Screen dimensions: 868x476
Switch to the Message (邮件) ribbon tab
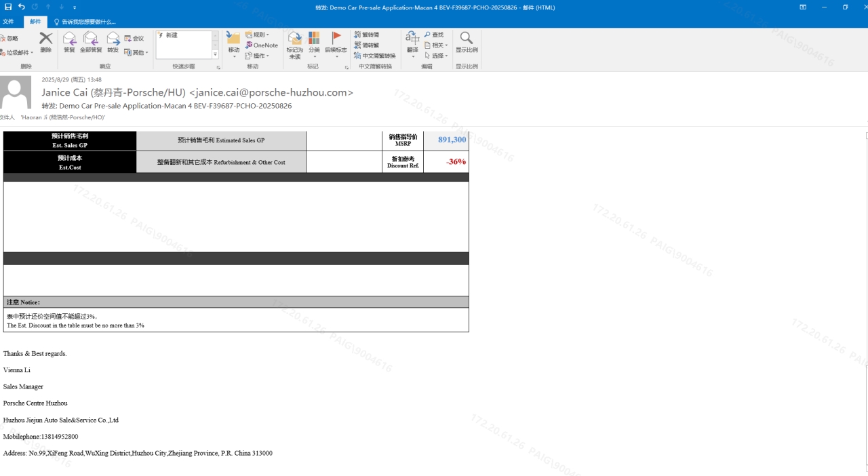(x=35, y=22)
